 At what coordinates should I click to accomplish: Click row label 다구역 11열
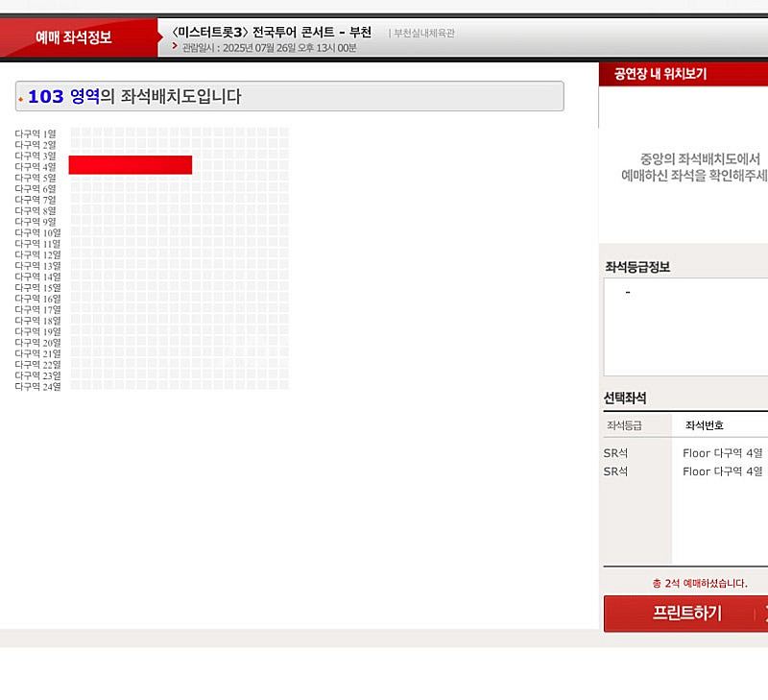tap(37, 244)
